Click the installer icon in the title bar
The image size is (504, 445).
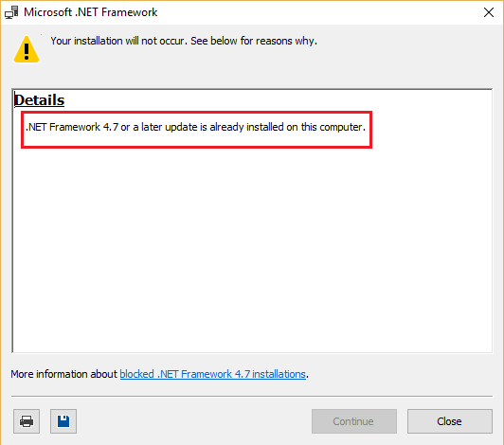12,12
